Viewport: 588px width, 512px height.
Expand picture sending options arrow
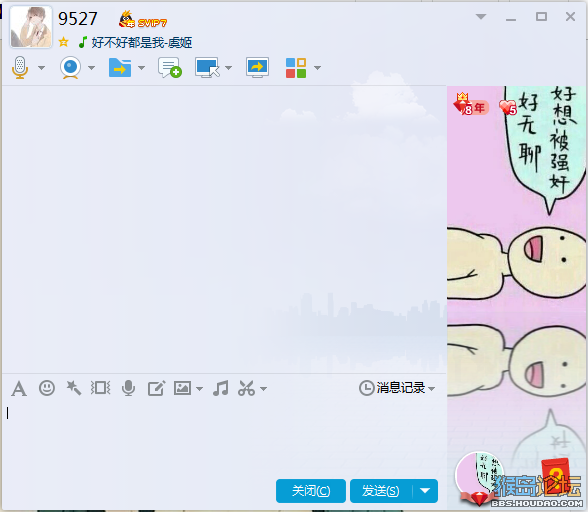(x=200, y=389)
